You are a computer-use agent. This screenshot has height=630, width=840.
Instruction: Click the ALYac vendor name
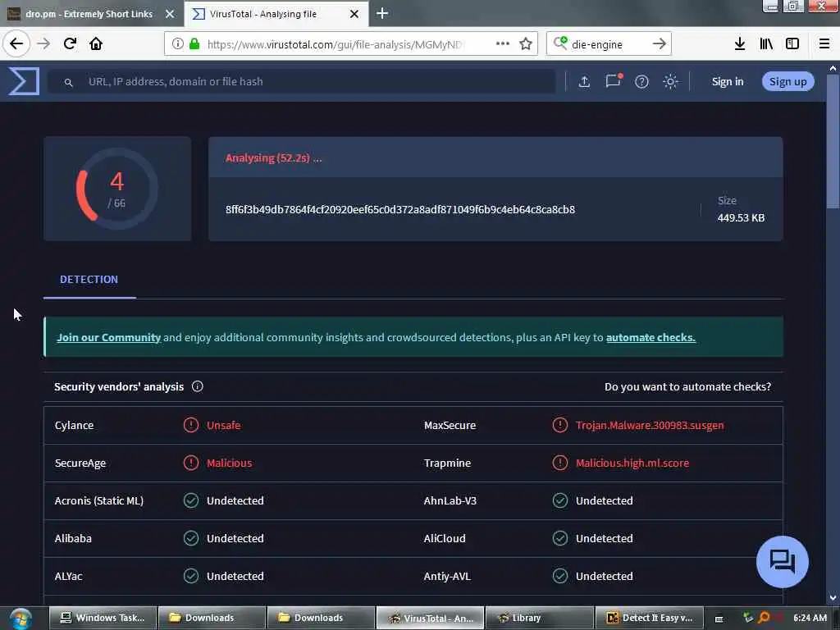coord(69,576)
